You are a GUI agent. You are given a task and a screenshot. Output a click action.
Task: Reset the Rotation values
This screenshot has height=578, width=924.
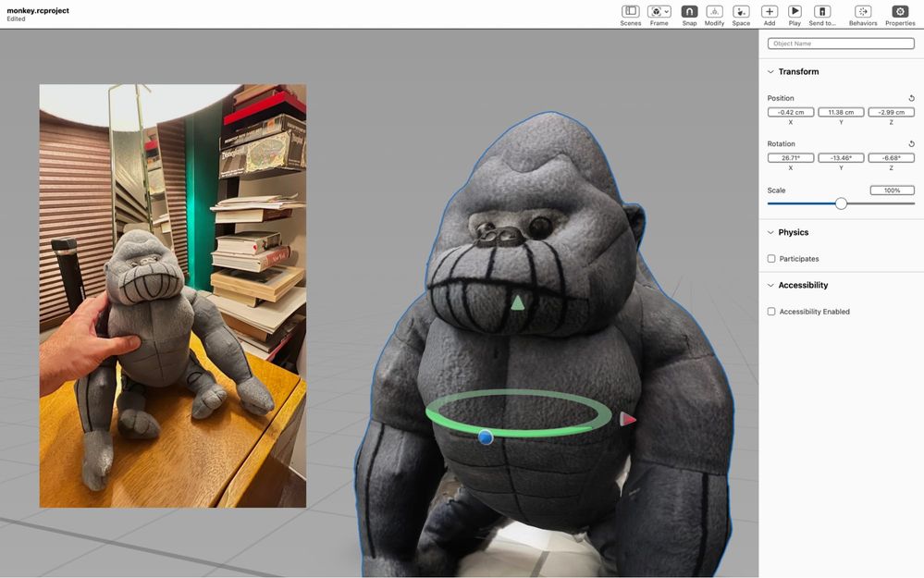point(910,143)
